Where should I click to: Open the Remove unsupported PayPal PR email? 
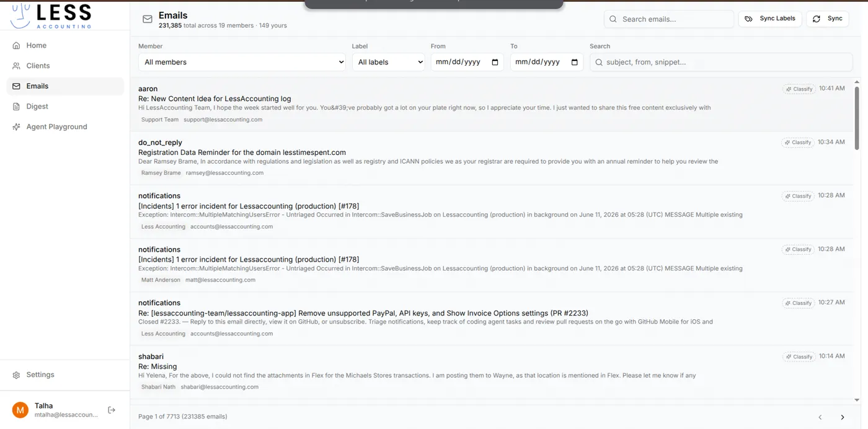point(363,313)
